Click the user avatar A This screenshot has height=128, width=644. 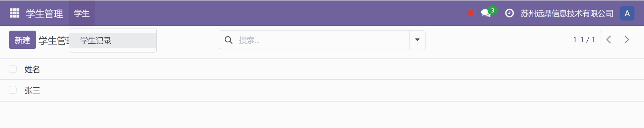coord(627,13)
